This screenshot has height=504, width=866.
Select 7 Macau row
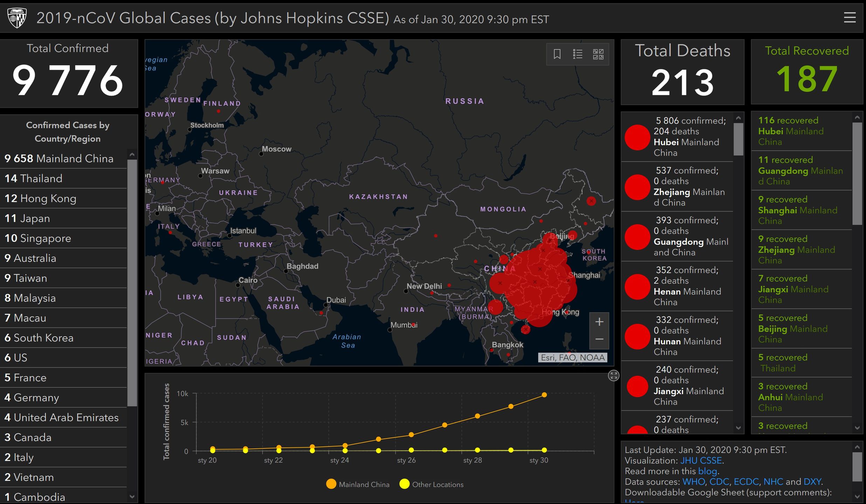63,318
